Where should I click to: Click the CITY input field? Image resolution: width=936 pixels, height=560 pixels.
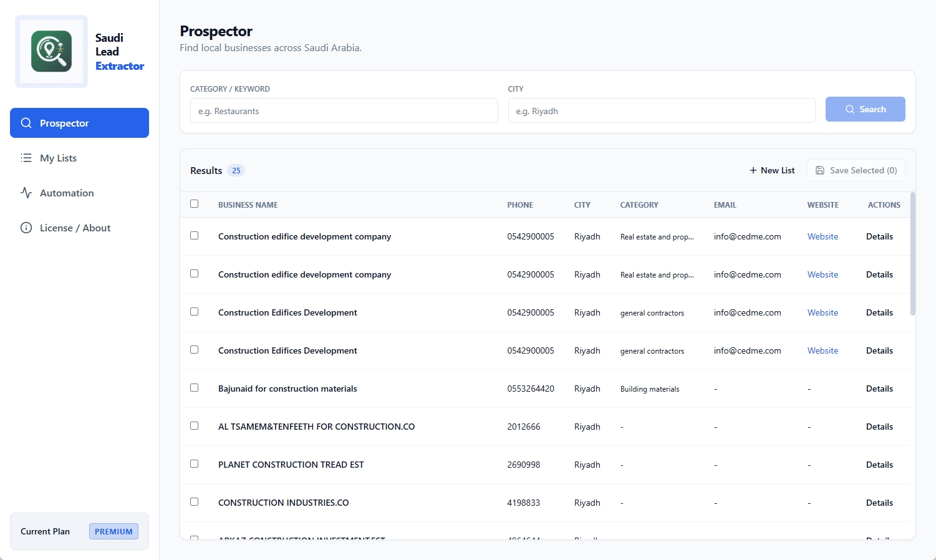point(661,110)
